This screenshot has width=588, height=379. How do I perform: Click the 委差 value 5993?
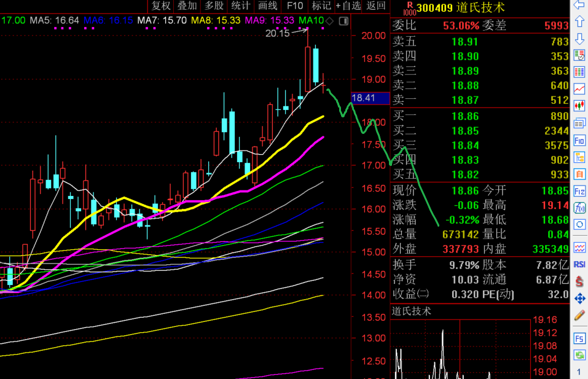(x=557, y=25)
